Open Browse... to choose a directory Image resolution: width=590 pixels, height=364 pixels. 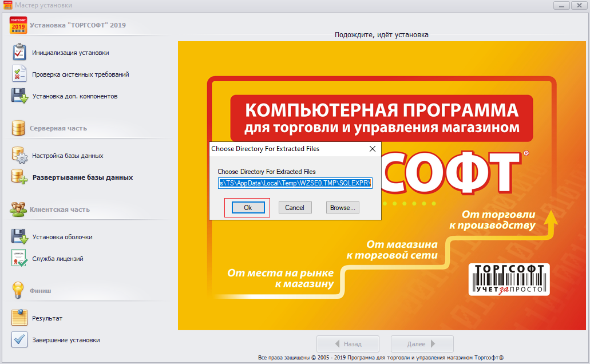tap(343, 208)
